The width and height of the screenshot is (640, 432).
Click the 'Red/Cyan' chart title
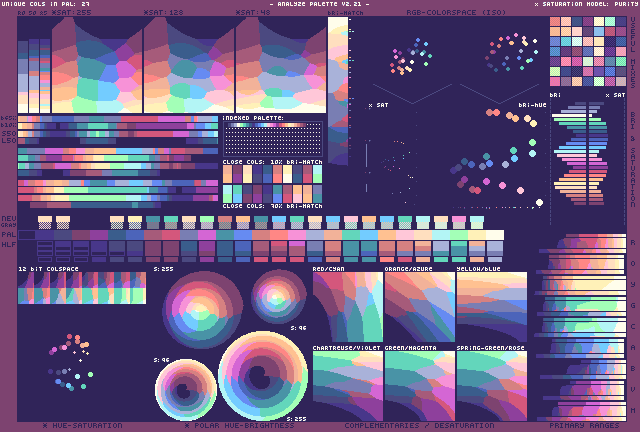pyautogui.click(x=329, y=269)
